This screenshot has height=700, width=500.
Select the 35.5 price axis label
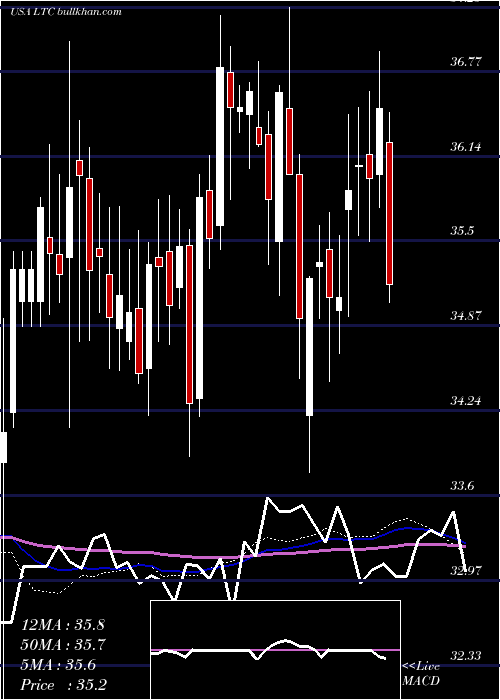462,231
